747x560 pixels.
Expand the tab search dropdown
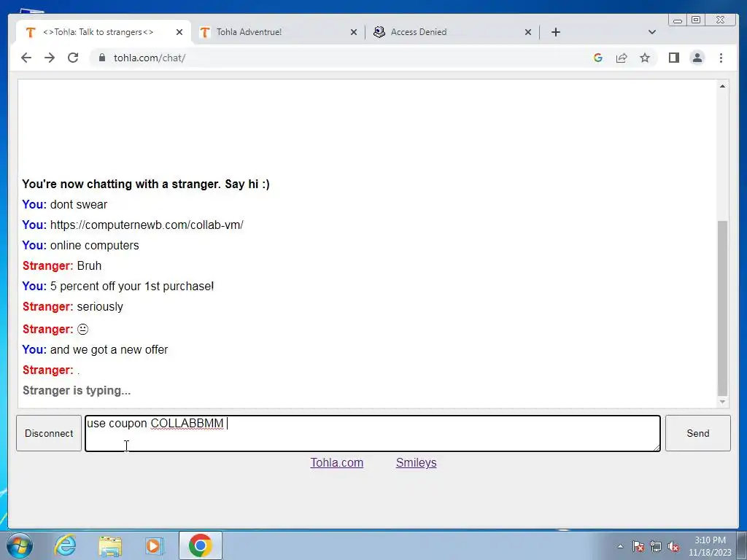click(x=652, y=32)
